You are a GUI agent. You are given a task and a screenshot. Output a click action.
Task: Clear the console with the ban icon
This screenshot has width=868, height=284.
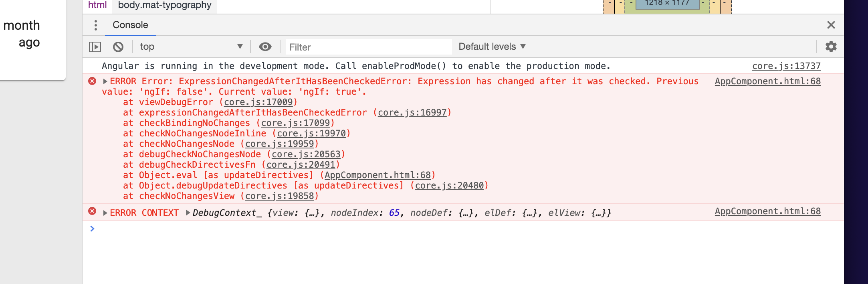click(x=118, y=47)
